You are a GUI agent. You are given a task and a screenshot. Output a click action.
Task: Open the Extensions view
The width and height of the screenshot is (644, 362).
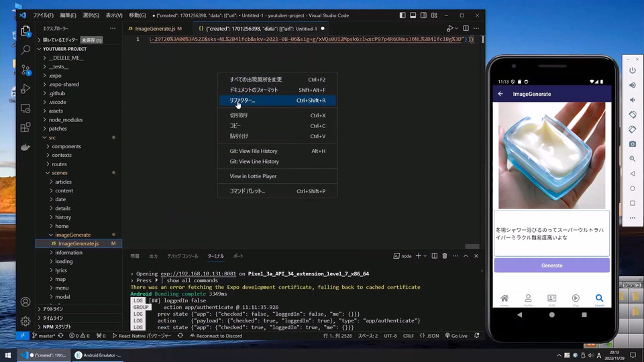coord(25,127)
